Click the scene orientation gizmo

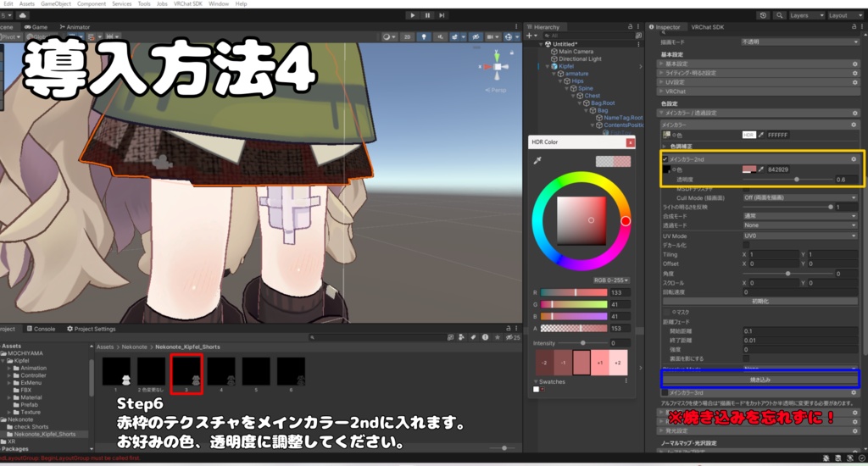pos(497,66)
